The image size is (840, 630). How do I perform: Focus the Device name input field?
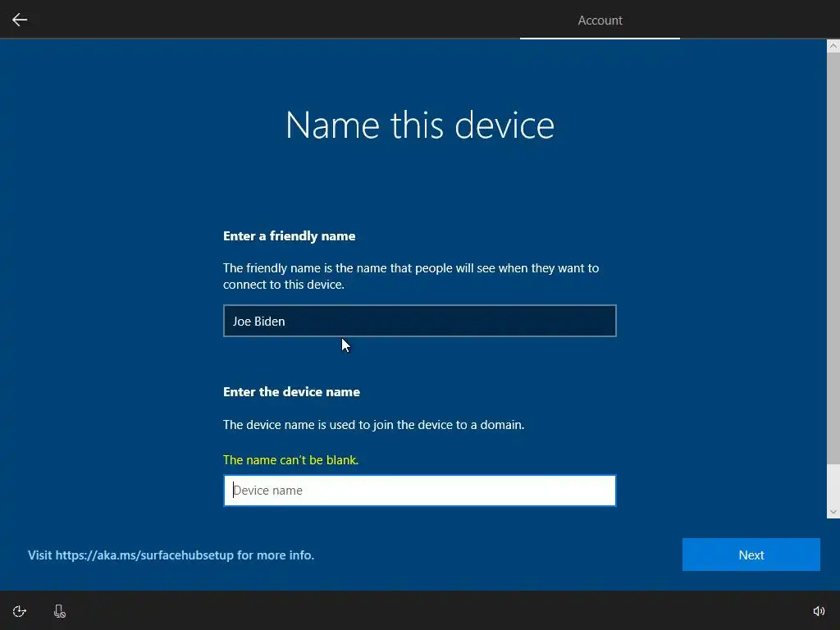[x=419, y=491]
